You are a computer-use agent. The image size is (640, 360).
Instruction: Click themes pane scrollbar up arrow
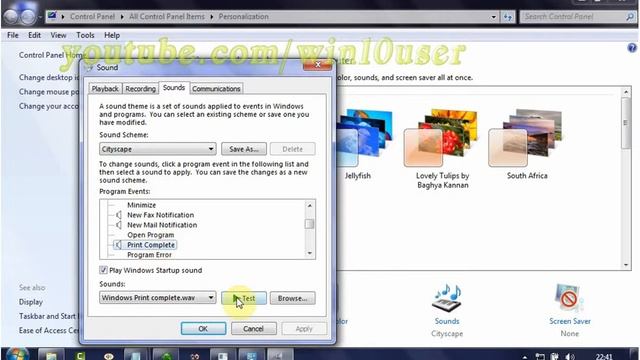pos(626,93)
